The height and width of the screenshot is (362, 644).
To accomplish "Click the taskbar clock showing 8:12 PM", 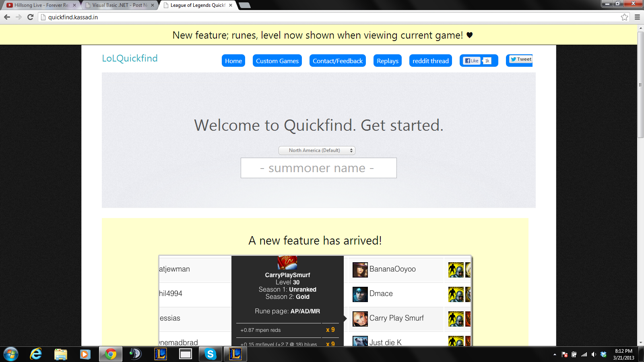I will [623, 354].
